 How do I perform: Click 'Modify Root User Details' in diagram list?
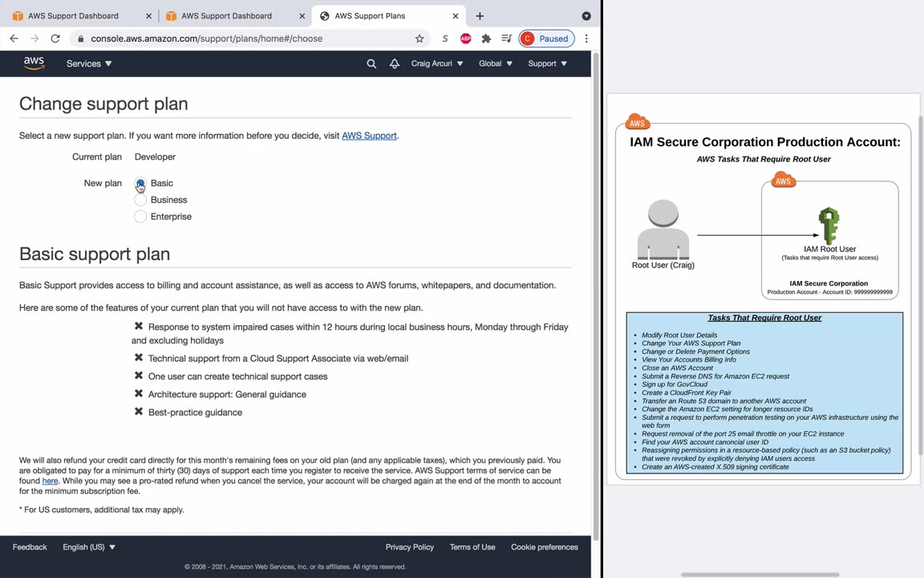coord(679,335)
